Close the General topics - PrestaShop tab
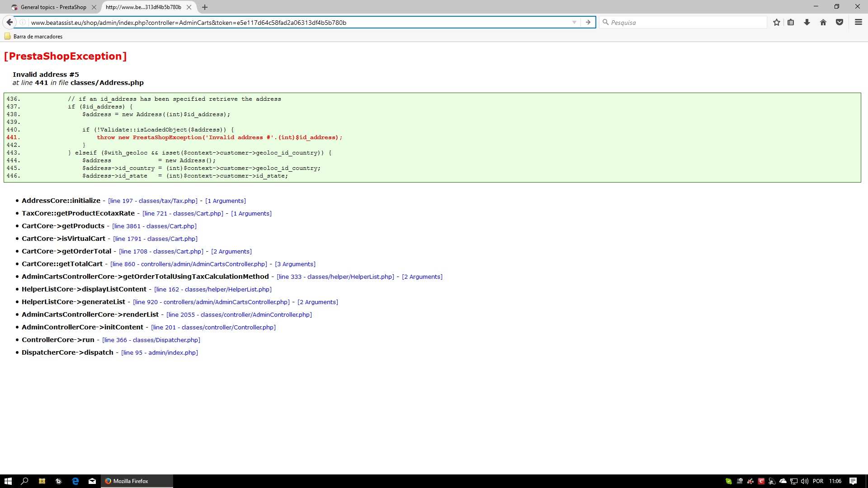 [94, 7]
